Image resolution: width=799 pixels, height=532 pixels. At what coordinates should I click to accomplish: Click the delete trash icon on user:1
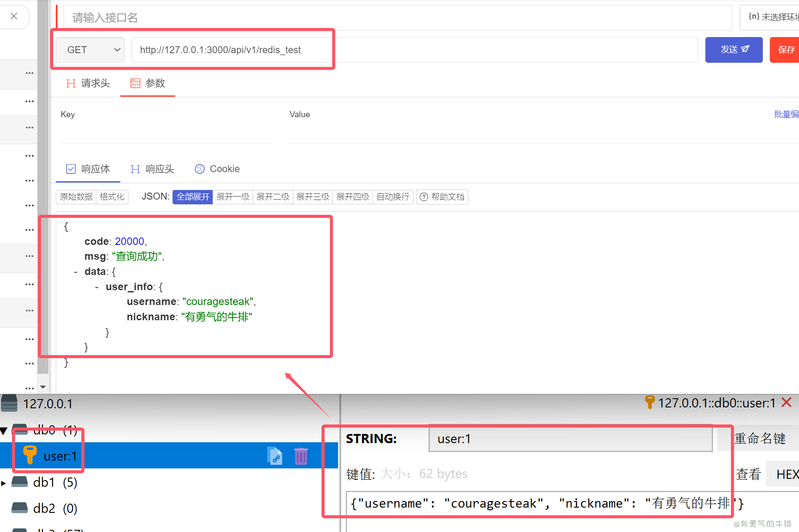pyautogui.click(x=301, y=456)
